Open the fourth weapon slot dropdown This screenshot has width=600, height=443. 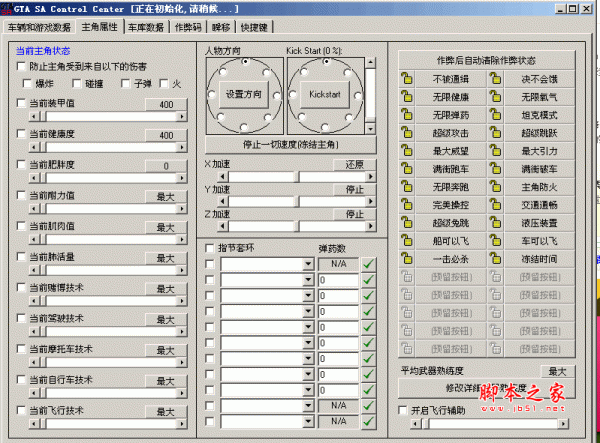pos(308,311)
